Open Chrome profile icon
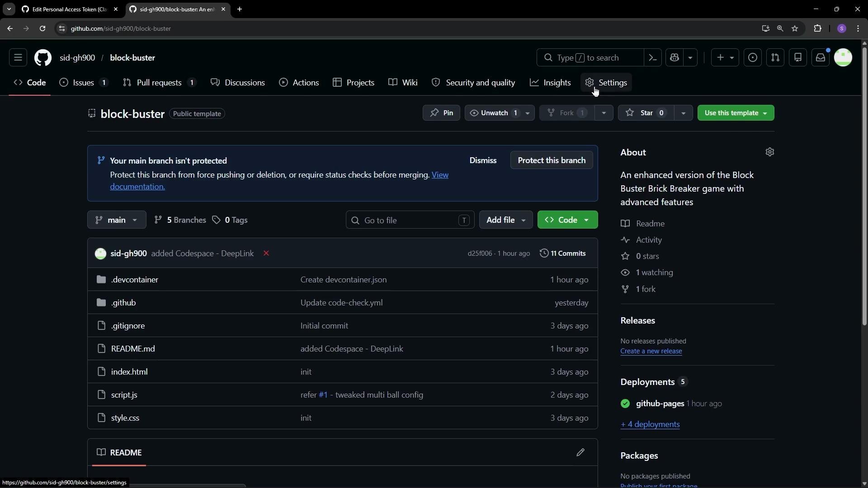This screenshot has height=488, width=868. [841, 28]
